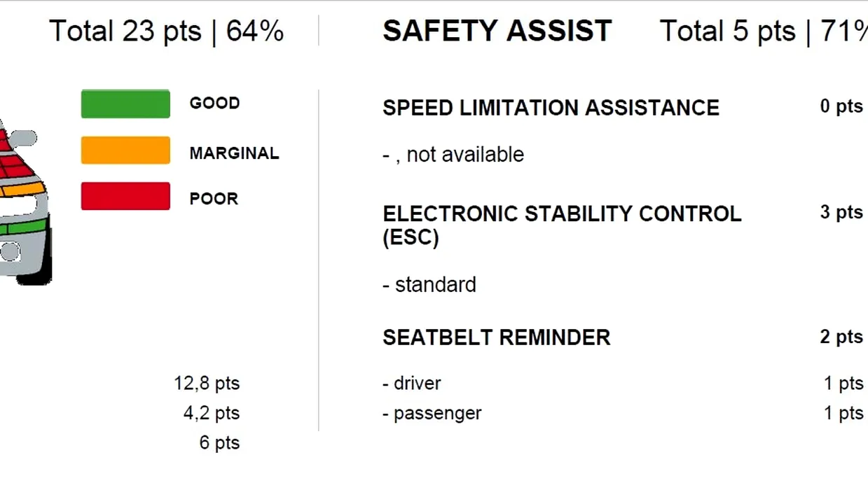Click the 12,8 pts value
Viewport: 868px width, 490px height.
pos(207,384)
